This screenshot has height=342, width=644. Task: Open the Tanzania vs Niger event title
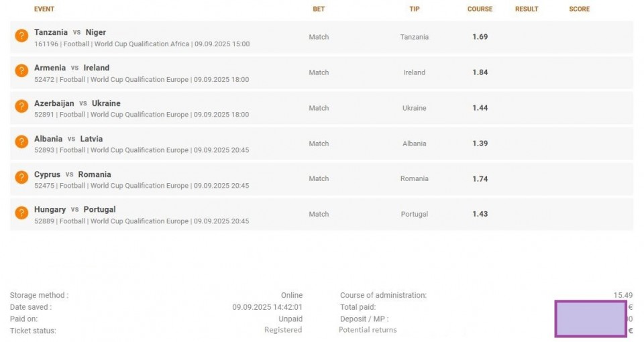pyautogui.click(x=70, y=32)
